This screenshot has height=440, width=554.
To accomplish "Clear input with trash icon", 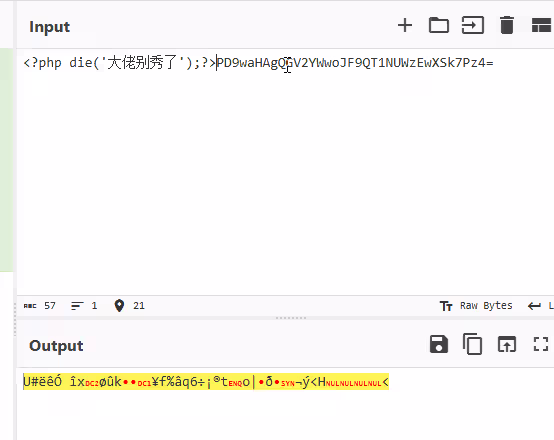I will [x=507, y=25].
